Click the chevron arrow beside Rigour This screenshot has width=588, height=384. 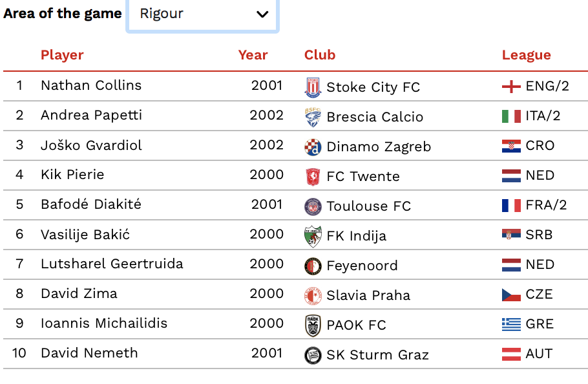(x=262, y=14)
